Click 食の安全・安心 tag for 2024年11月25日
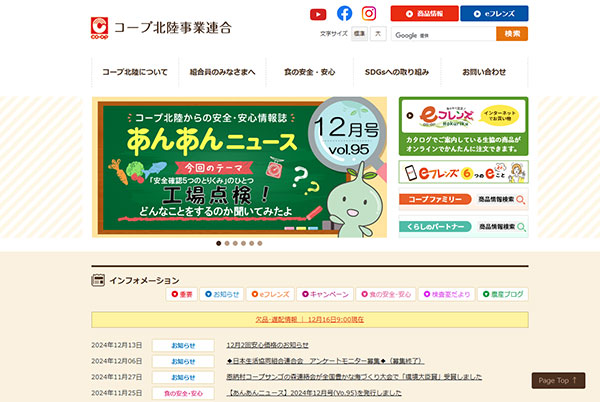Viewport: 600px width, 402px height. pos(183,393)
